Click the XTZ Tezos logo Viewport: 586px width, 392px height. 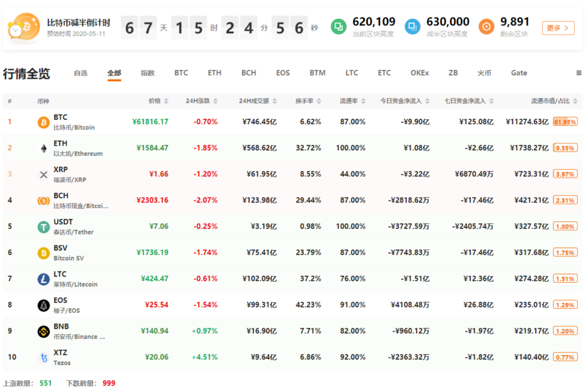pos(43,357)
